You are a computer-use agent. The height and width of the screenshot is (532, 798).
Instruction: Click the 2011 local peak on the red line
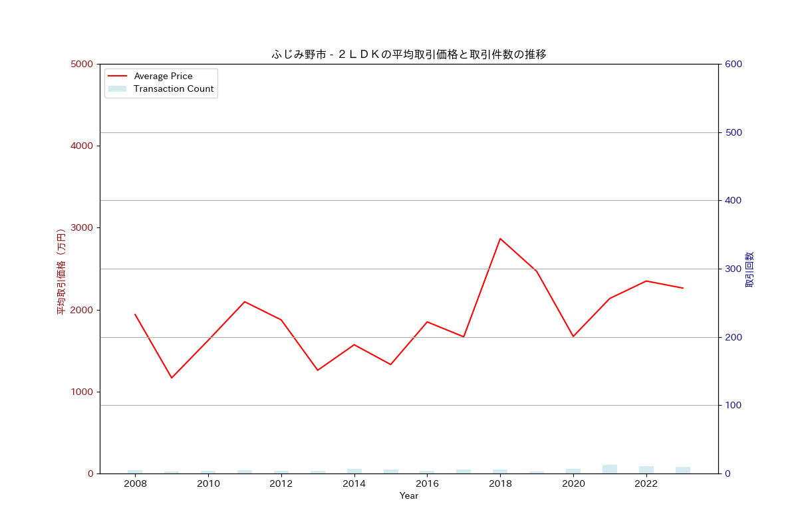pos(245,302)
